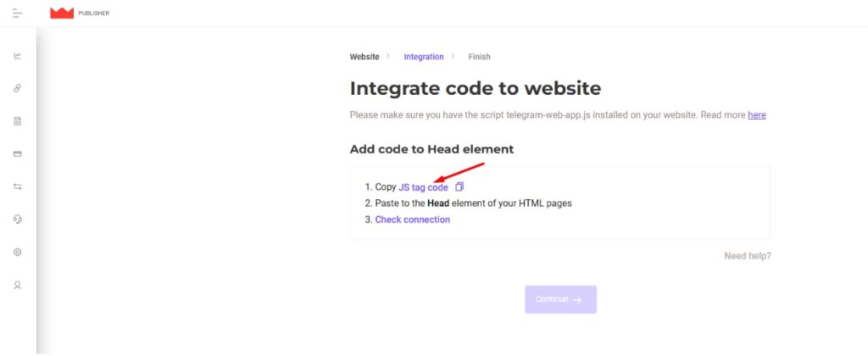Open the chain link icon in sidebar
868x356 pixels.
(x=18, y=89)
